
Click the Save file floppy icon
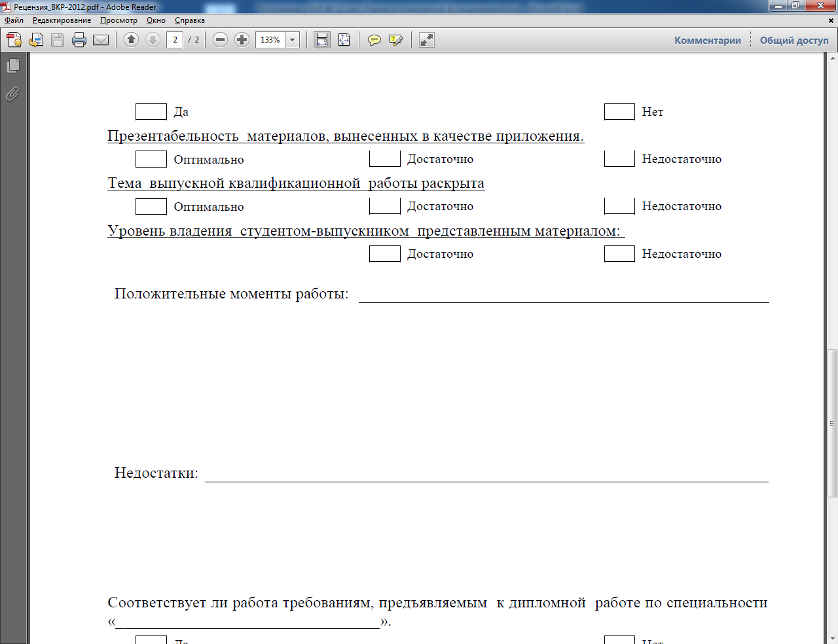point(58,40)
